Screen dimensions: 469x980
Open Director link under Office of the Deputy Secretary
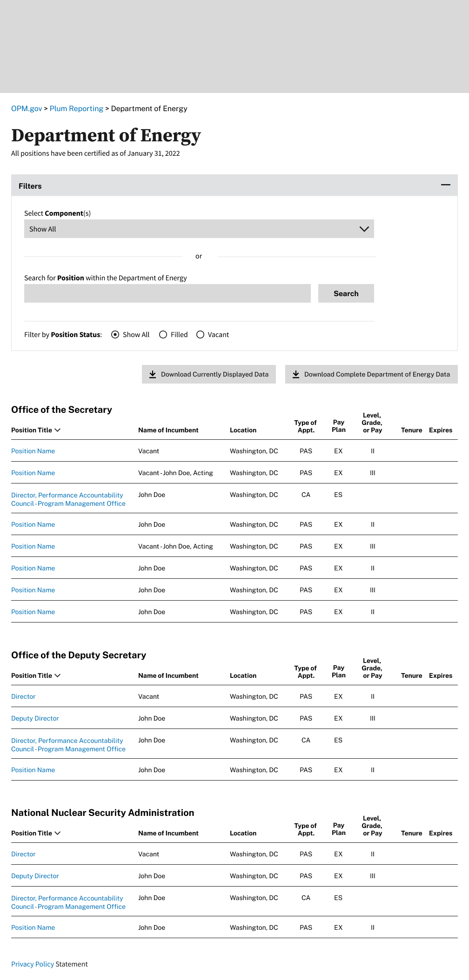tap(23, 696)
